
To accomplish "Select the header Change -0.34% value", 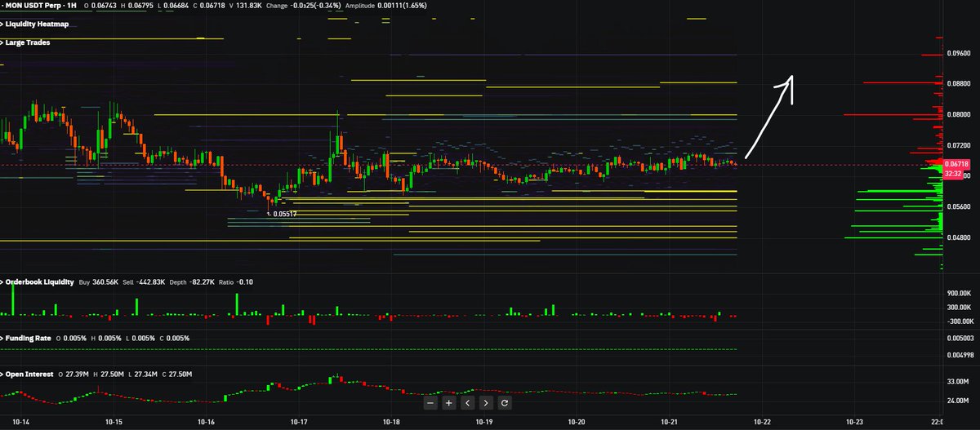I will (316, 7).
